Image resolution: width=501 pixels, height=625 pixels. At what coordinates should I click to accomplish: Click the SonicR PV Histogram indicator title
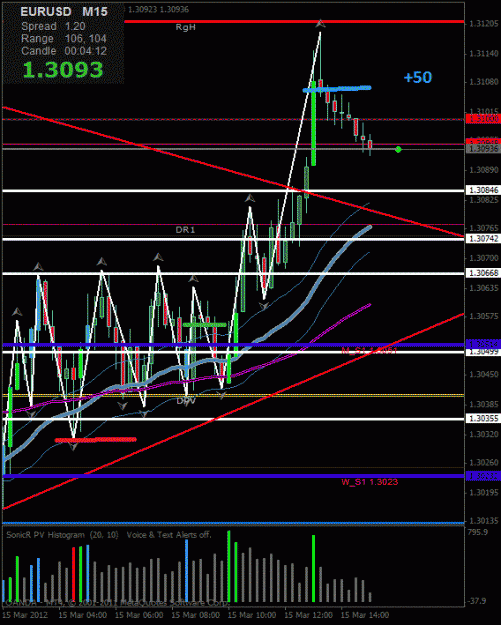[x=63, y=535]
